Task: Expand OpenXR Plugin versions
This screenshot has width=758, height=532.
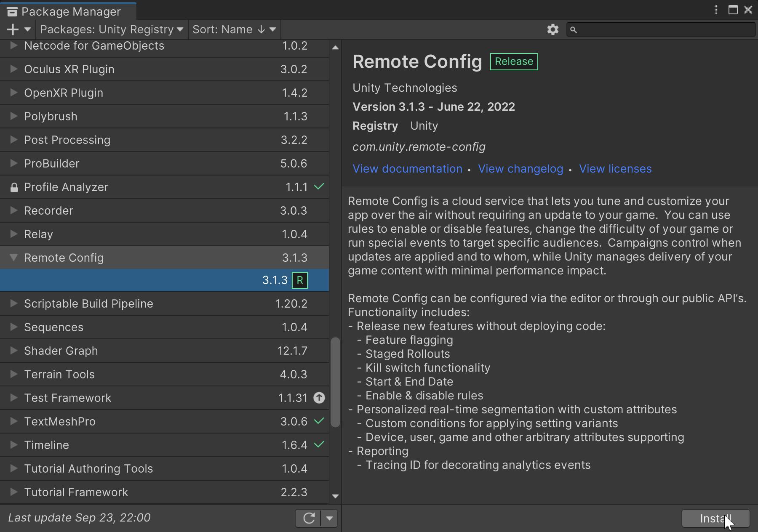Action: [13, 92]
